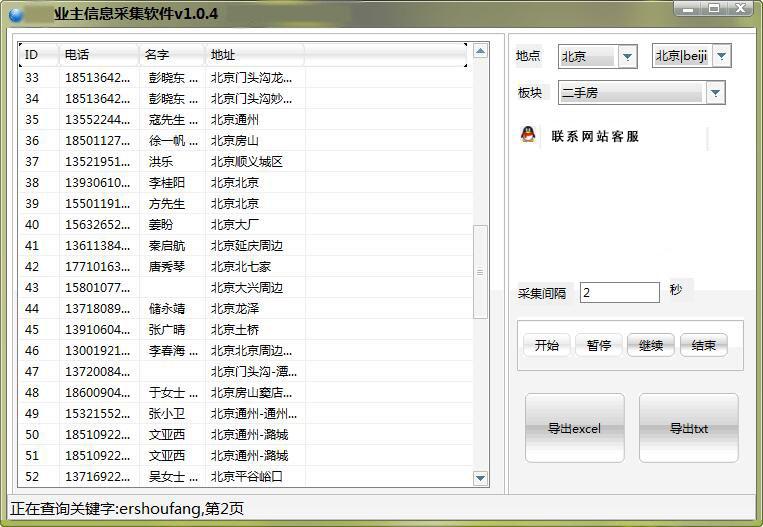Viewport: 763px width, 527px height.
Task: Select name 唐秀琴 in row 42
Action: (x=166, y=266)
